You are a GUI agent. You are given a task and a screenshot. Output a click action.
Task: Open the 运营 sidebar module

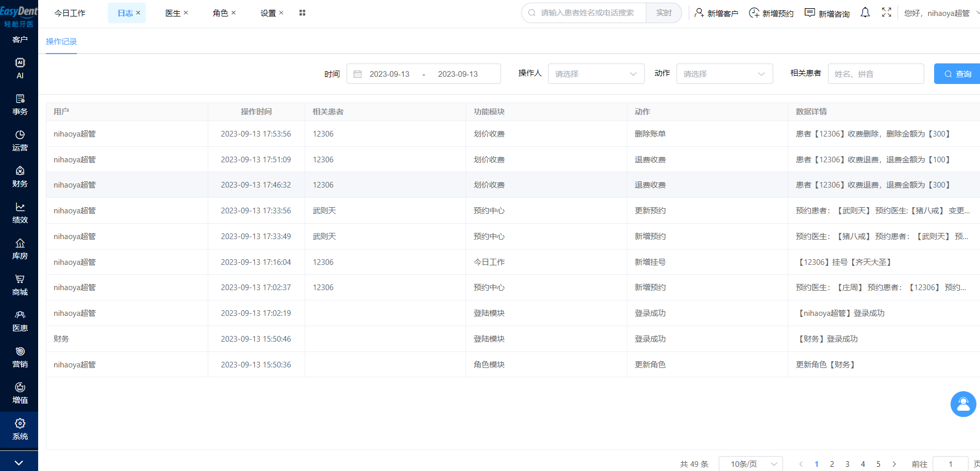20,141
